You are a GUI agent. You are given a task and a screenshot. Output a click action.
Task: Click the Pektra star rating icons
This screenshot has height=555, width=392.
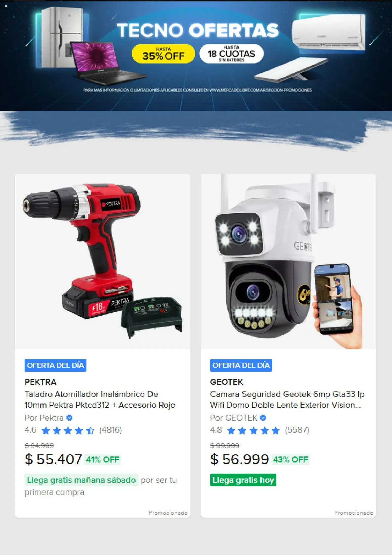click(68, 430)
